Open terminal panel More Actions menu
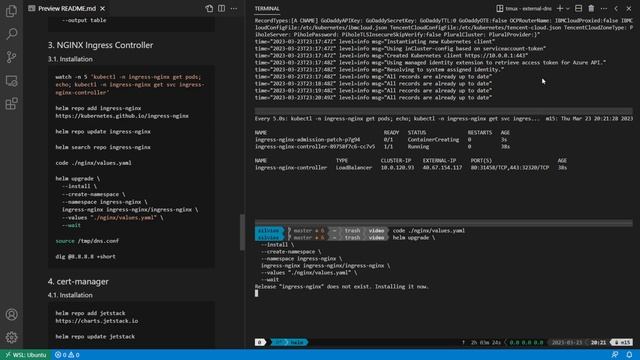 604,8
